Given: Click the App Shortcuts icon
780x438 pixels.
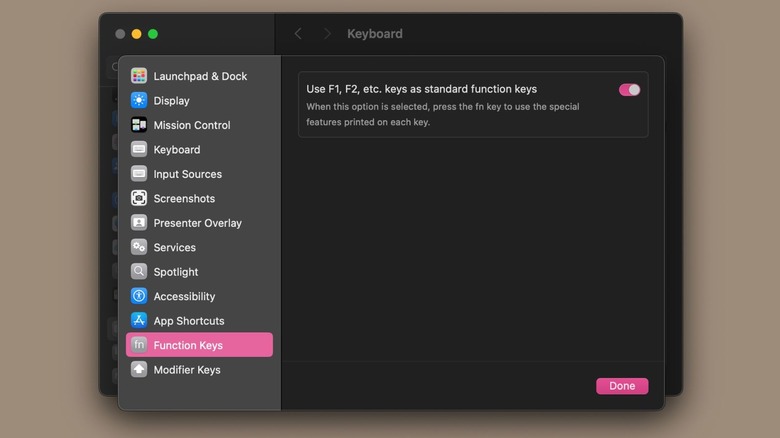Looking at the screenshot, I should point(139,321).
